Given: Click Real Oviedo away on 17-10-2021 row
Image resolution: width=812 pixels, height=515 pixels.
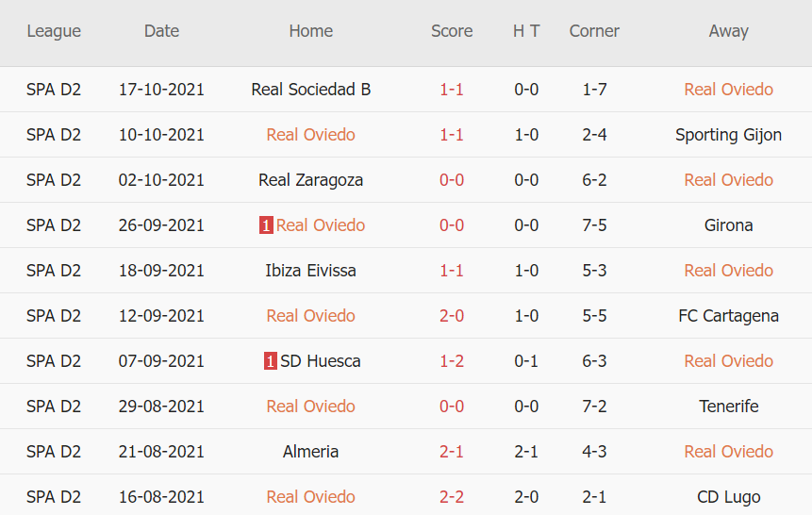Looking at the screenshot, I should click(728, 90).
